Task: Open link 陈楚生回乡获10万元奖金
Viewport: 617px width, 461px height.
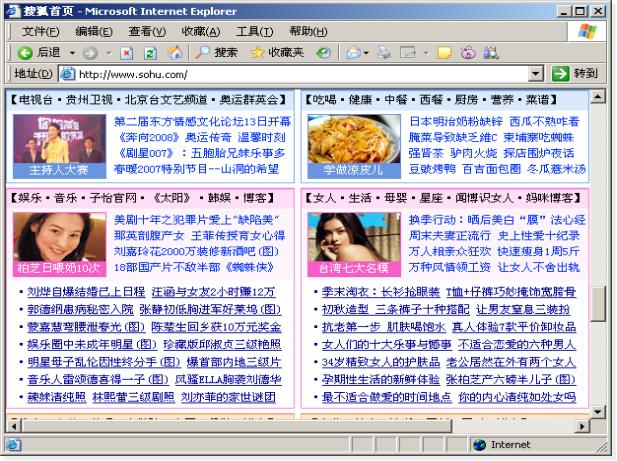Action: click(x=216, y=327)
